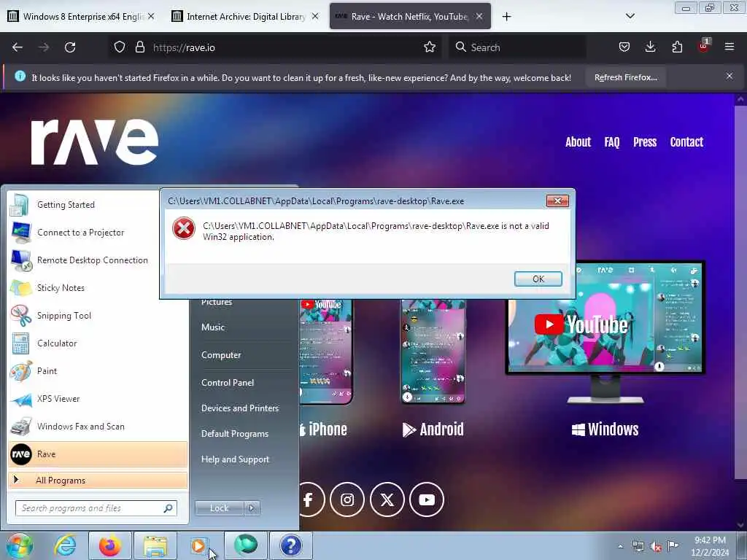The width and height of the screenshot is (747, 560).
Task: Open Computer from Start menu
Action: [221, 355]
